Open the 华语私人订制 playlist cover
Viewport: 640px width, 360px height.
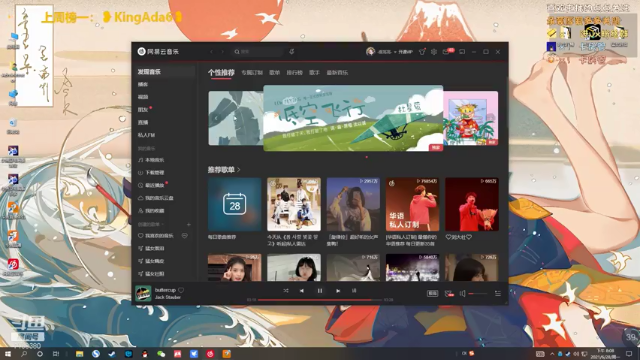412,204
